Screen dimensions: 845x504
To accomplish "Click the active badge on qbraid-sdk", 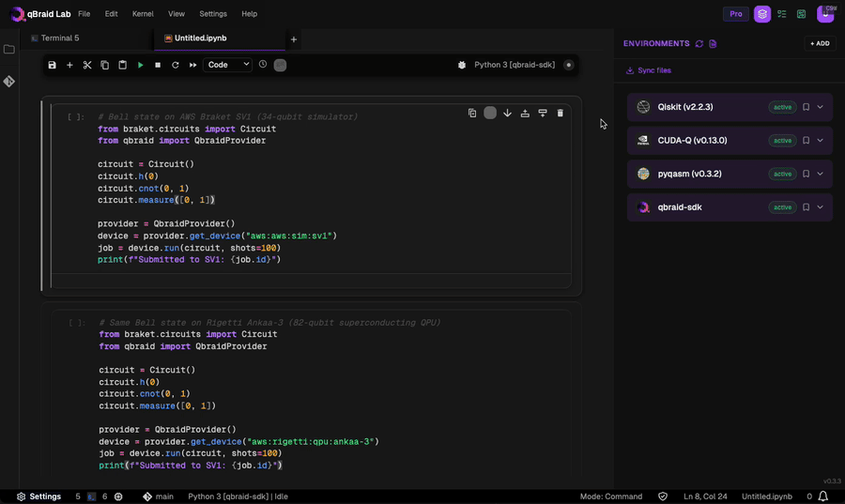I will tap(782, 207).
